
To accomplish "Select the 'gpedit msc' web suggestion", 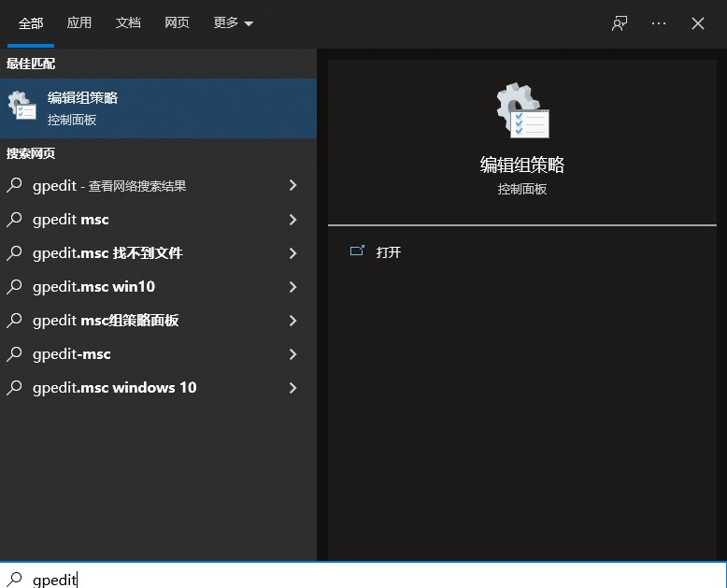I will click(x=158, y=220).
